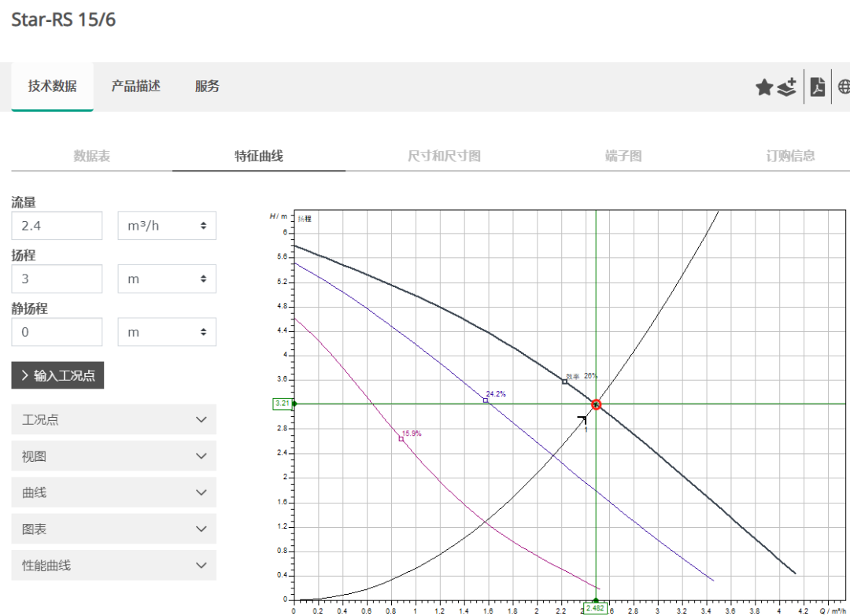
Task: Open the 服务 tab
Action: [x=207, y=86]
